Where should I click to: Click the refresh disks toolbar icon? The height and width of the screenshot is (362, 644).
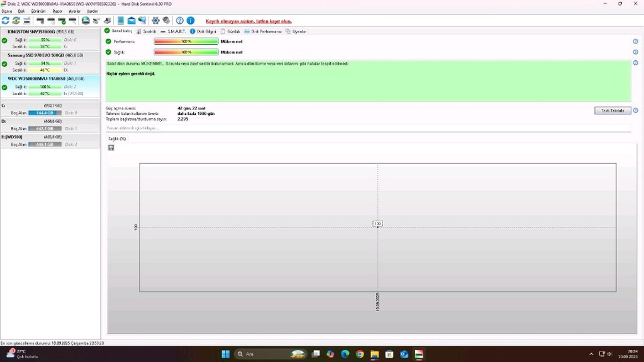(5, 21)
